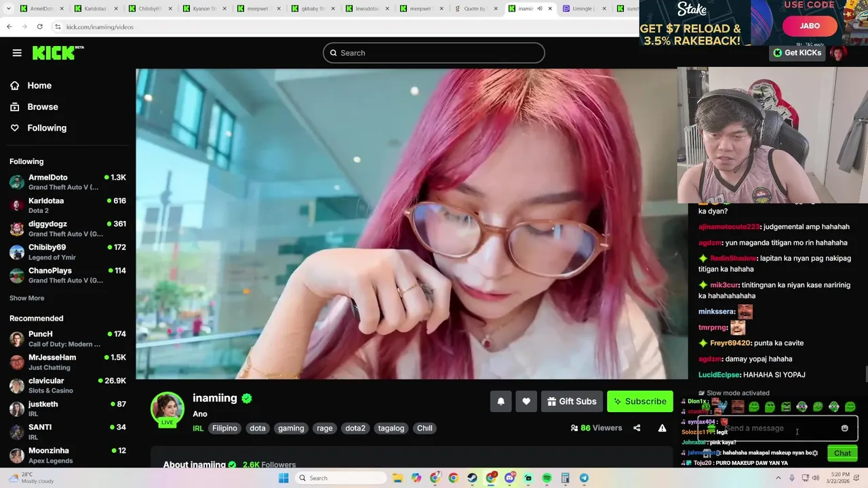This screenshot has height=488, width=868.
Task: Switch to the Karldotaa browser tab
Action: pyautogui.click(x=96, y=9)
